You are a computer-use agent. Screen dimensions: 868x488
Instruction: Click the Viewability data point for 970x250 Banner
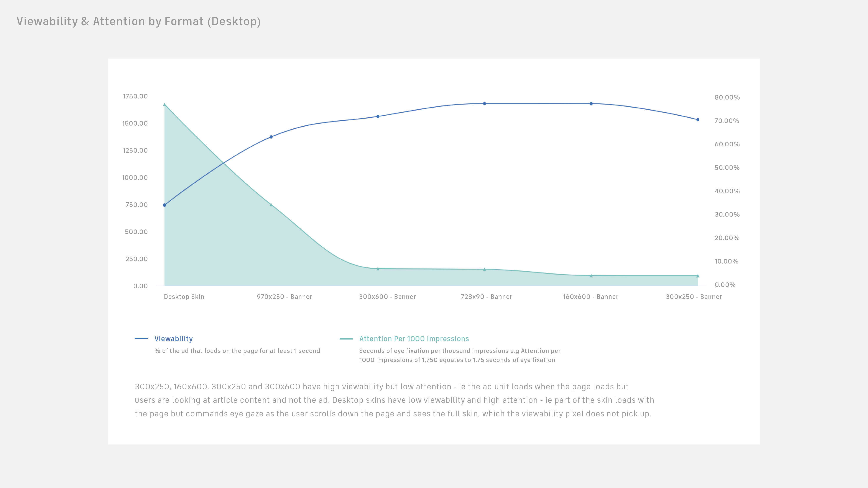271,137
